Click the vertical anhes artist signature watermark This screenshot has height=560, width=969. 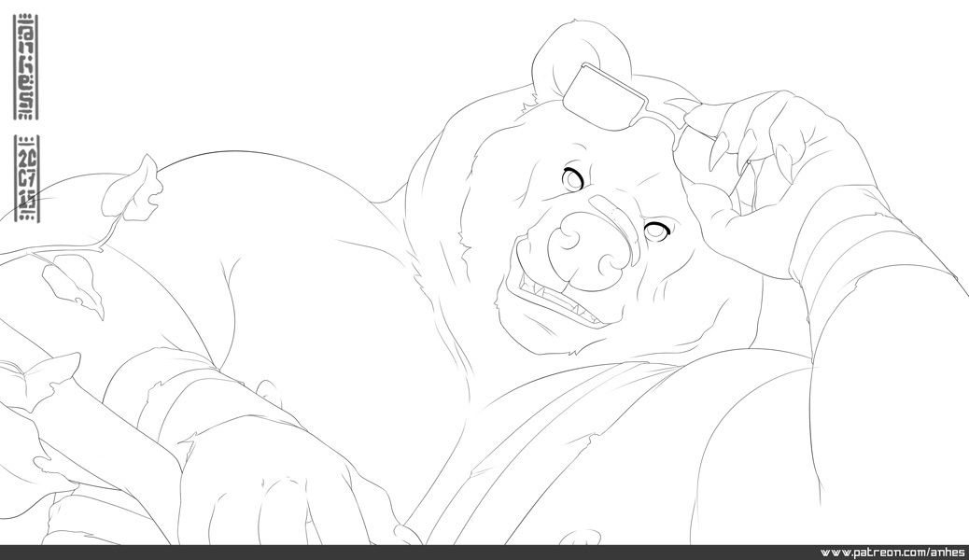click(x=25, y=67)
